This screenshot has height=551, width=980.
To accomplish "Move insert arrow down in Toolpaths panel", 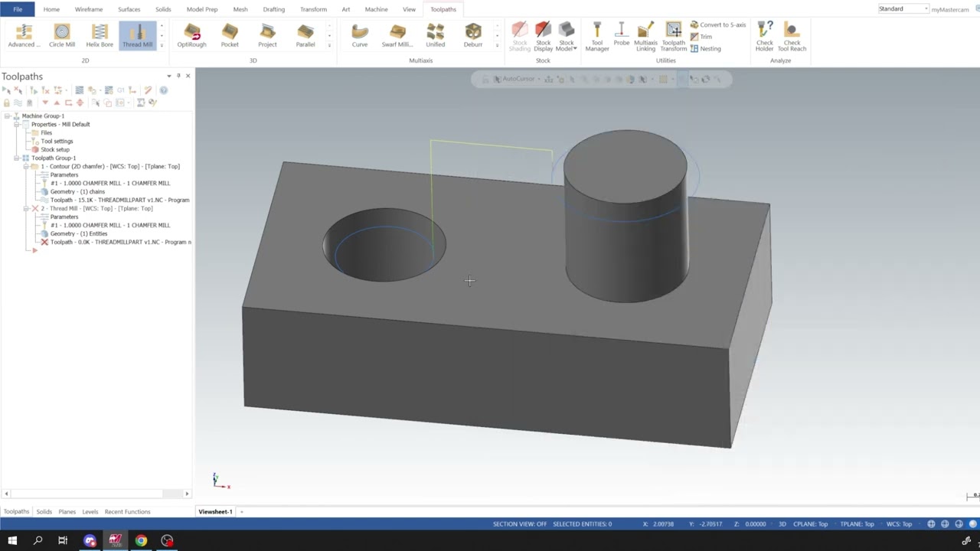I will coord(45,103).
